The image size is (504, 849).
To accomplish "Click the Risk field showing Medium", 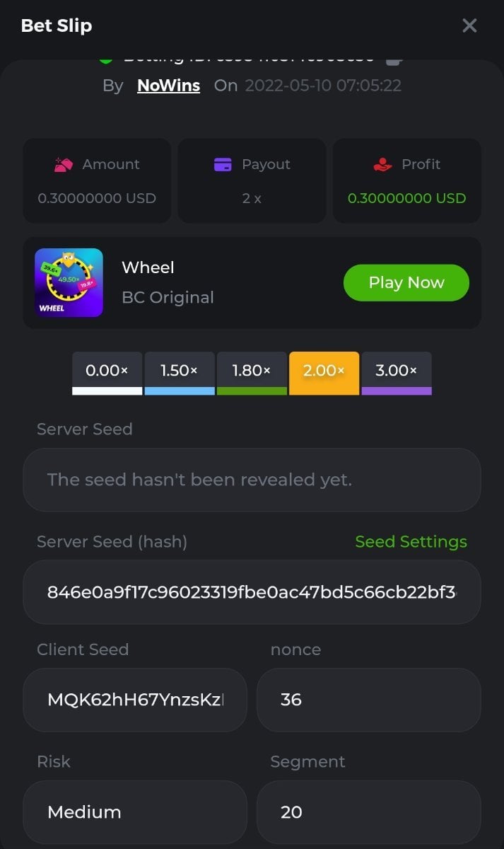I will coord(135,812).
